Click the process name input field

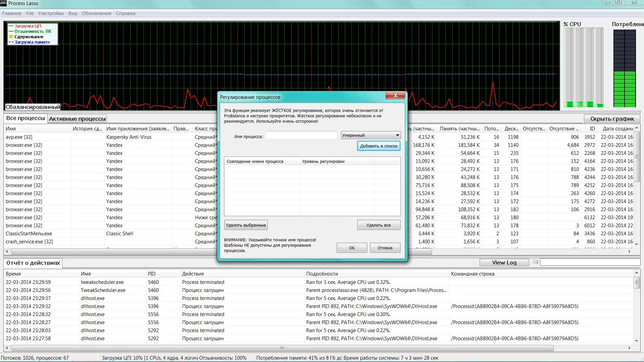[301, 135]
